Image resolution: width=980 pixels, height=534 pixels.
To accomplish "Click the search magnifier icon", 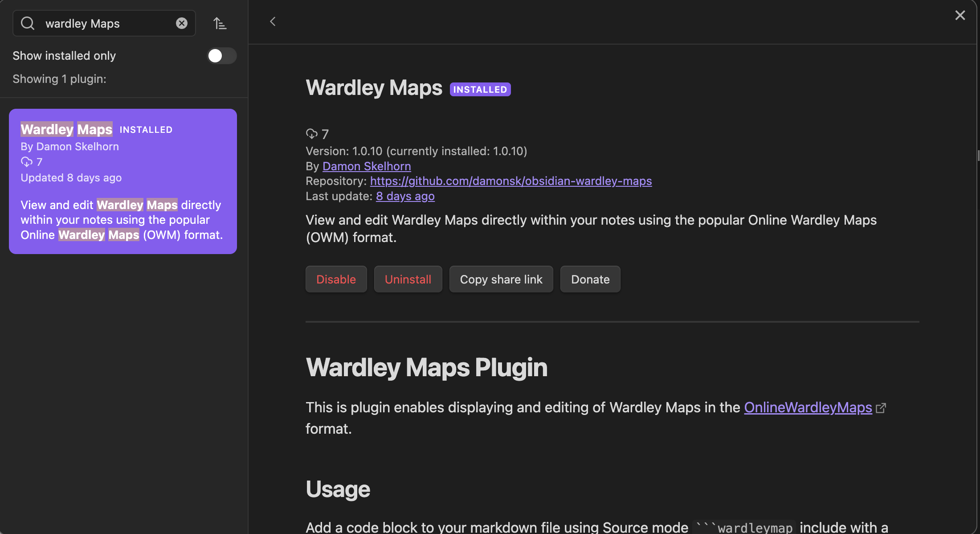I will tap(28, 23).
